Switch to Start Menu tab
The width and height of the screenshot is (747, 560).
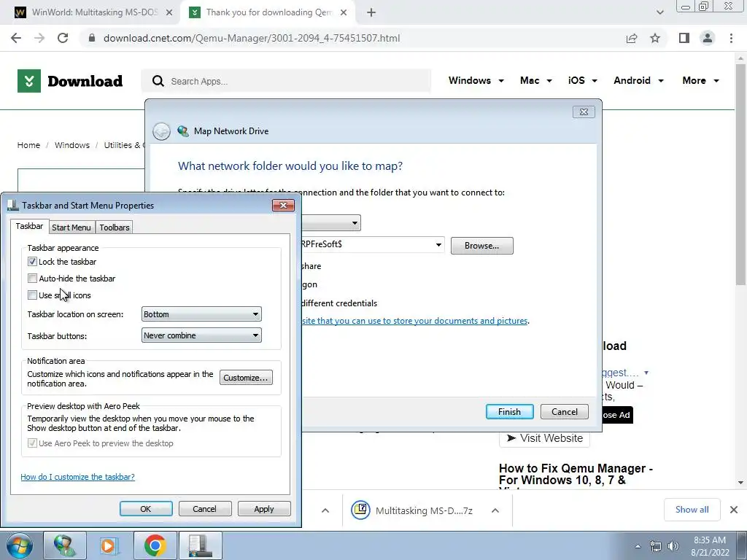pyautogui.click(x=71, y=227)
